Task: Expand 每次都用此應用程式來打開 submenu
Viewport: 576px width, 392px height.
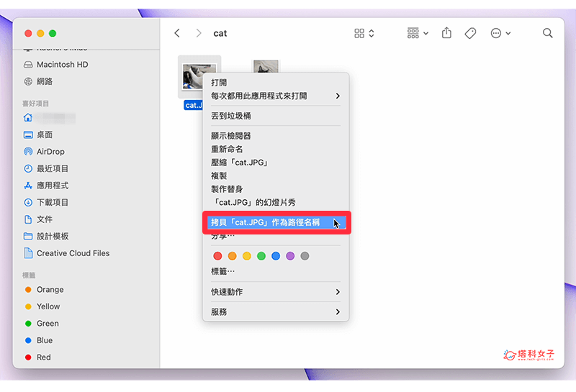Action: point(338,96)
